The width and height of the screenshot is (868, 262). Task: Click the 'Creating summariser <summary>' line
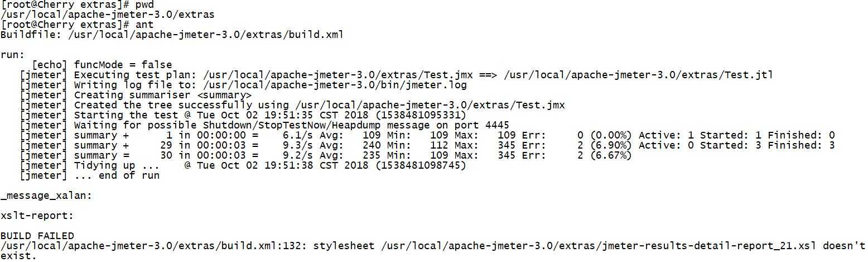click(x=162, y=95)
